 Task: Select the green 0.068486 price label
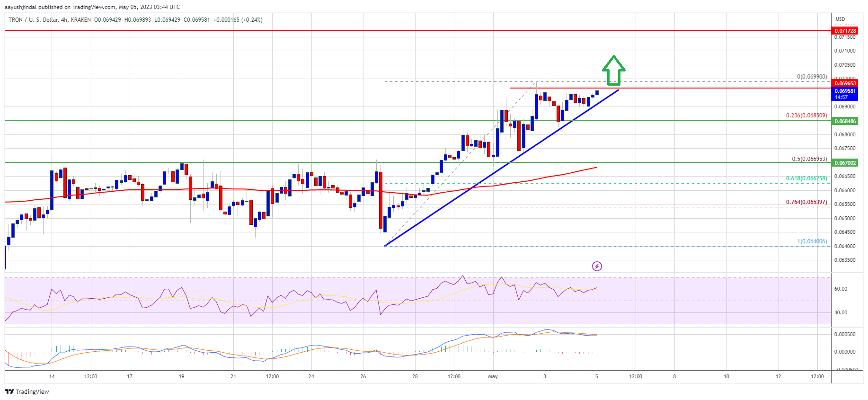pyautogui.click(x=845, y=121)
